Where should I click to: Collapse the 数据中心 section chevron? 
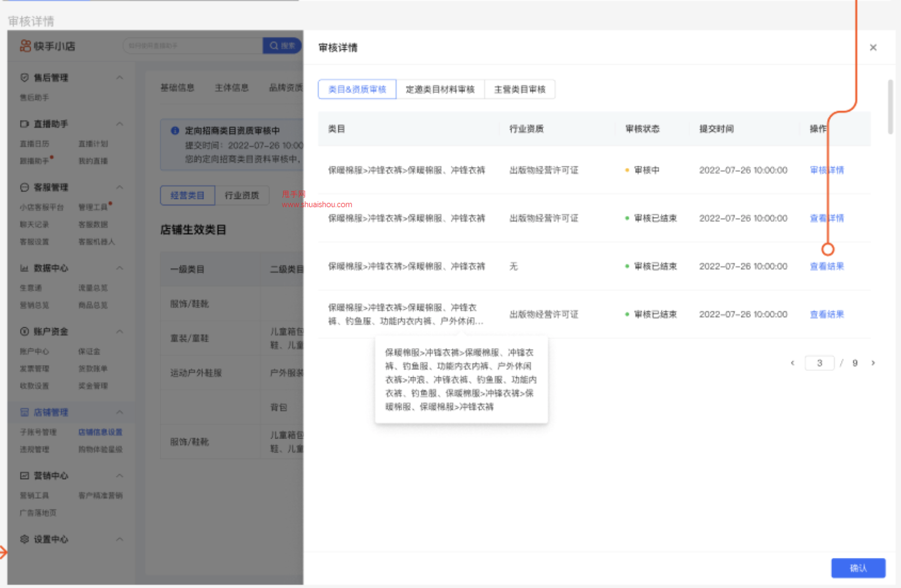coord(119,268)
